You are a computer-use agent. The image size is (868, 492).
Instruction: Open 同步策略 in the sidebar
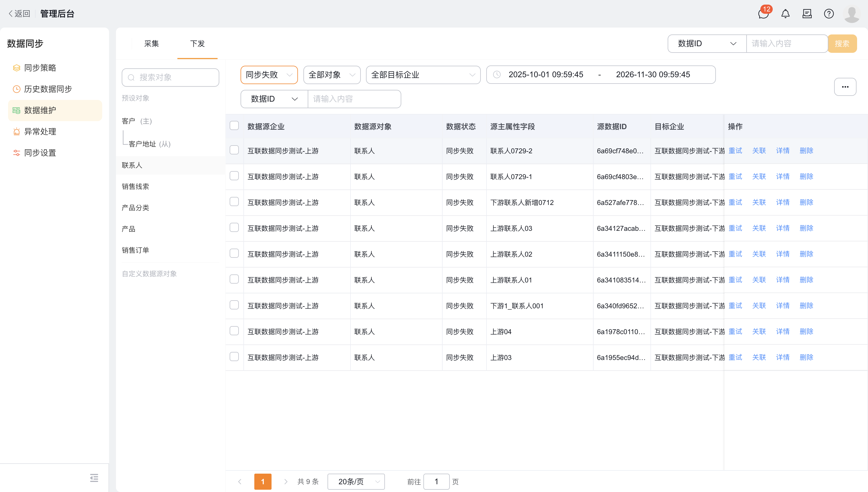(x=55, y=68)
